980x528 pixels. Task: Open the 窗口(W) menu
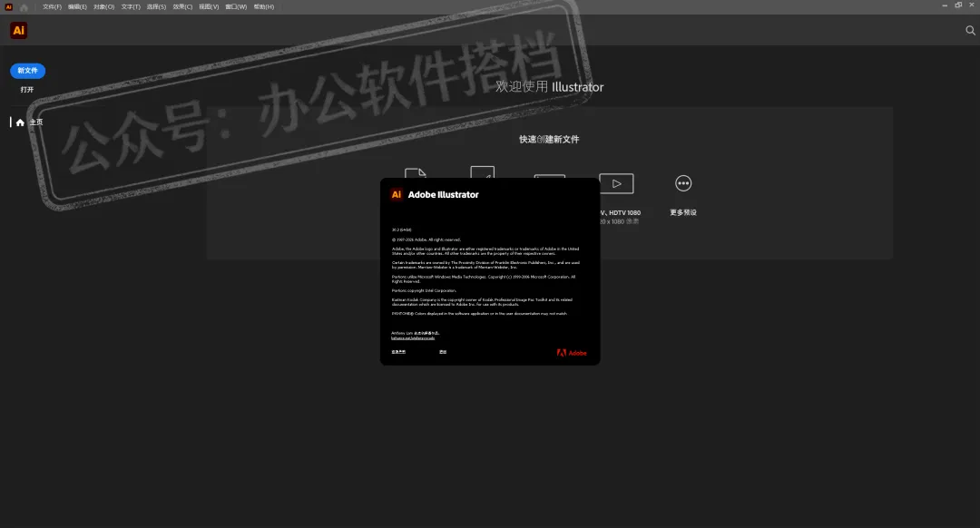click(236, 7)
